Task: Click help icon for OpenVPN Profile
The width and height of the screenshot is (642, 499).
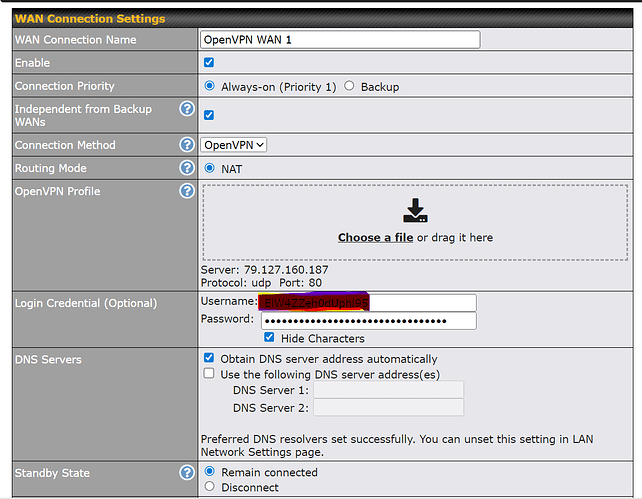Action: (186, 191)
